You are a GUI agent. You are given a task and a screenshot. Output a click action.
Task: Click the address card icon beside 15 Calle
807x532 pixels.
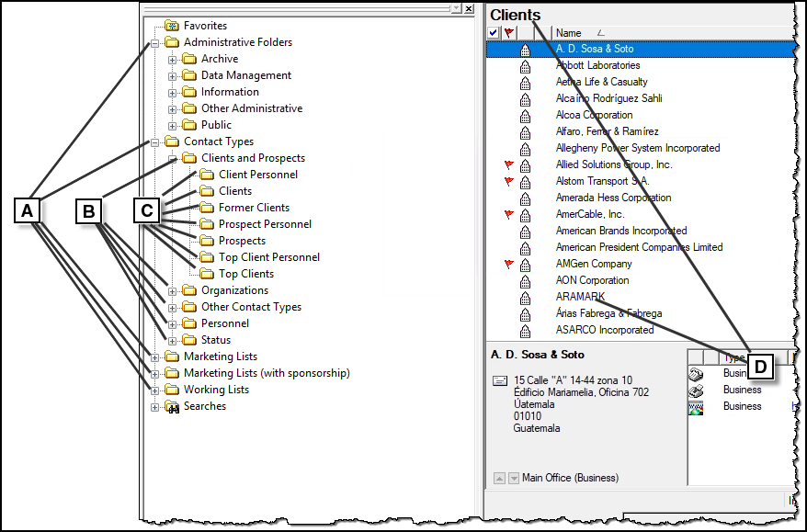(x=500, y=380)
